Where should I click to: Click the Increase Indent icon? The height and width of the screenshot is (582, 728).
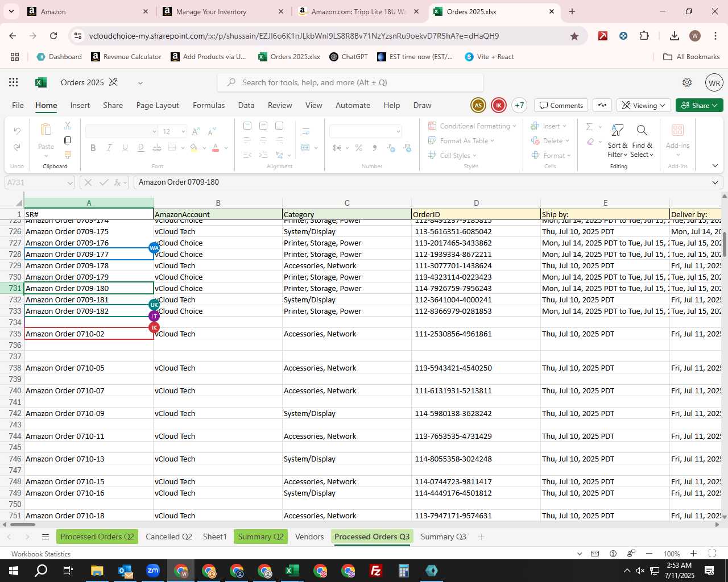point(263,155)
